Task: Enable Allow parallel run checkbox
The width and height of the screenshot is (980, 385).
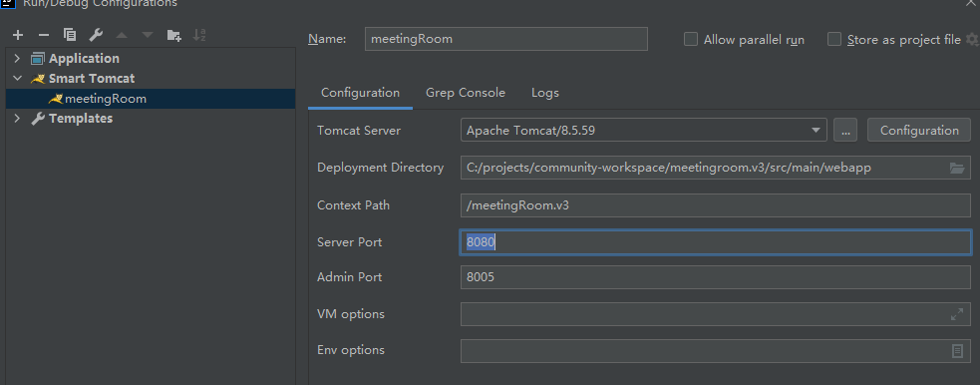Action: pyautogui.click(x=691, y=39)
